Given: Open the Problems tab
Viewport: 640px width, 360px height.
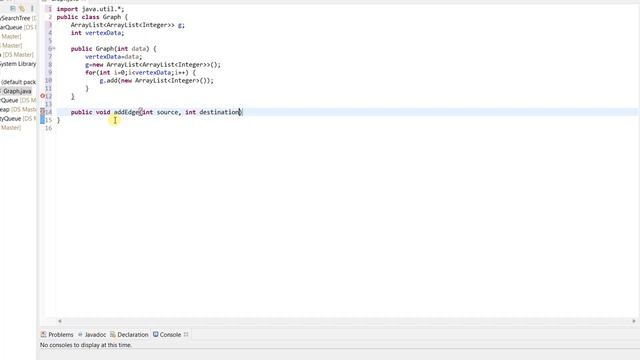Looking at the screenshot, I should click(x=57, y=334).
